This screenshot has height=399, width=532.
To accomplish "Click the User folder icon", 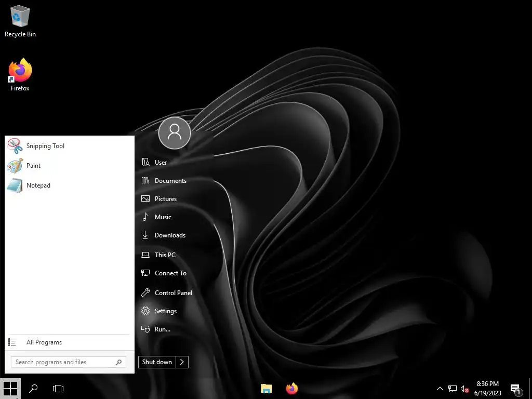I will 145,162.
